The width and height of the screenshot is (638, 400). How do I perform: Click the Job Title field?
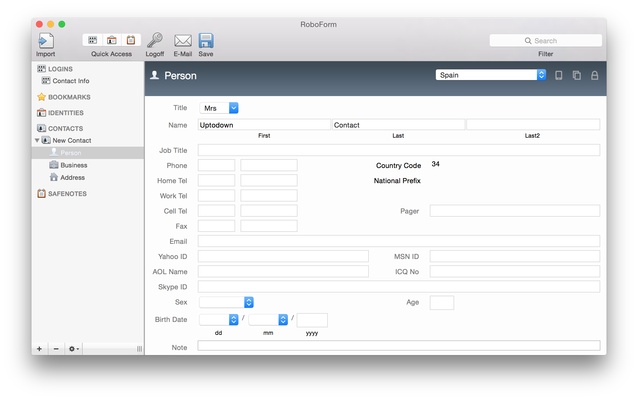point(399,150)
